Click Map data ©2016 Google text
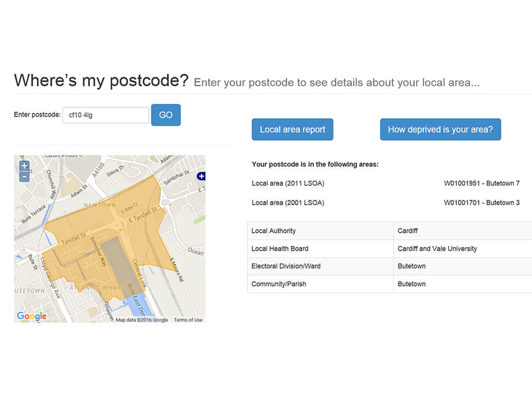Screen dimensions: 532x399 [x=142, y=320]
